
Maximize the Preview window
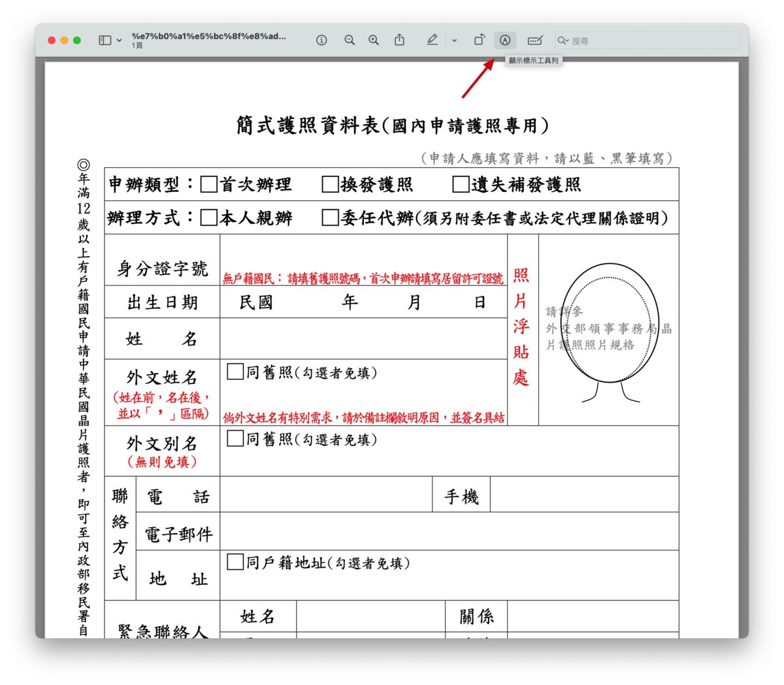pos(76,40)
